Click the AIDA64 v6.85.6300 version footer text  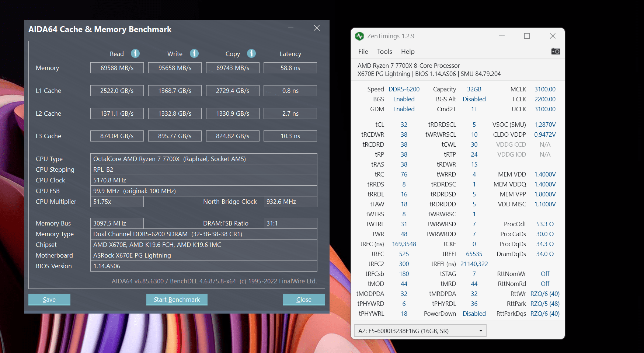pos(214,281)
